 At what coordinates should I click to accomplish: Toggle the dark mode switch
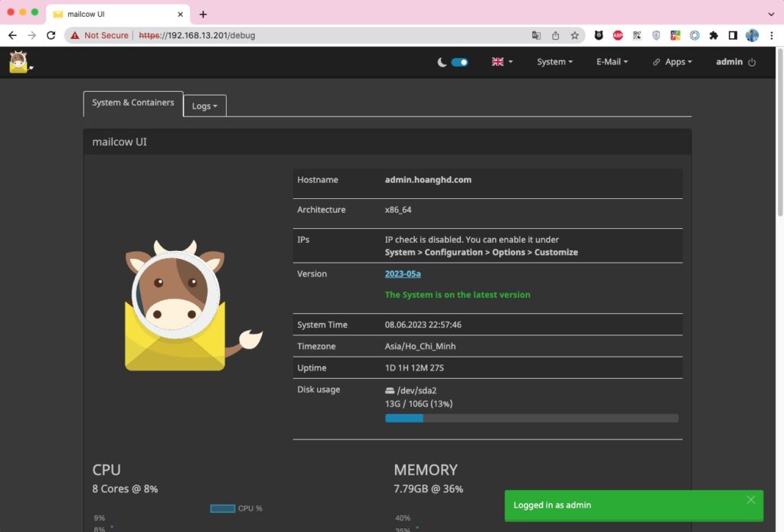tap(459, 62)
